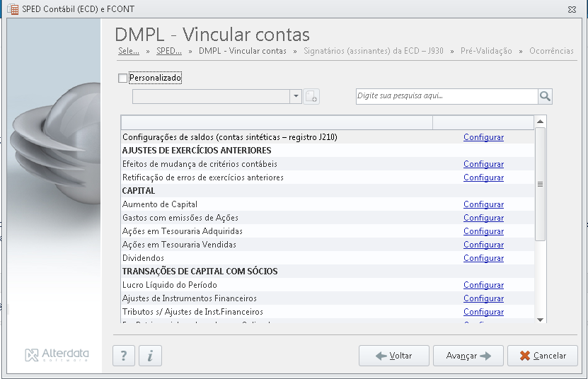Select 'Ações em Tesouraria Vendidas' row text
Viewport: 588px width, 379px height.
coord(179,245)
